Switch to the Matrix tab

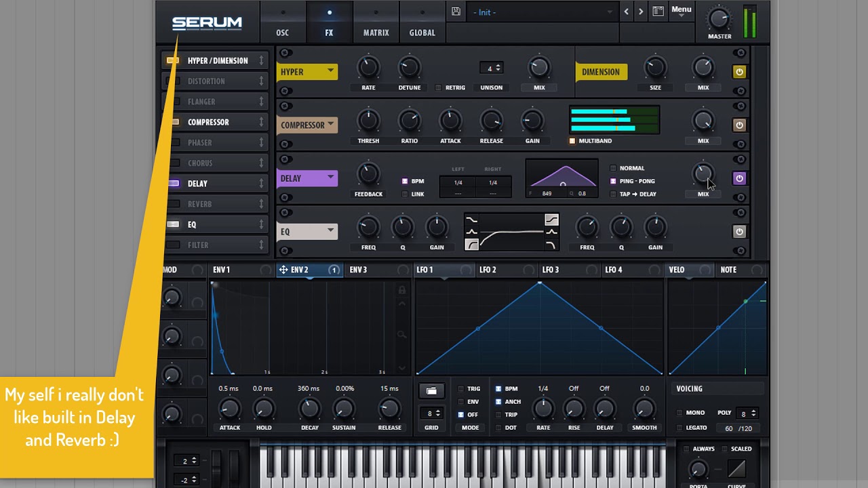[x=376, y=22]
